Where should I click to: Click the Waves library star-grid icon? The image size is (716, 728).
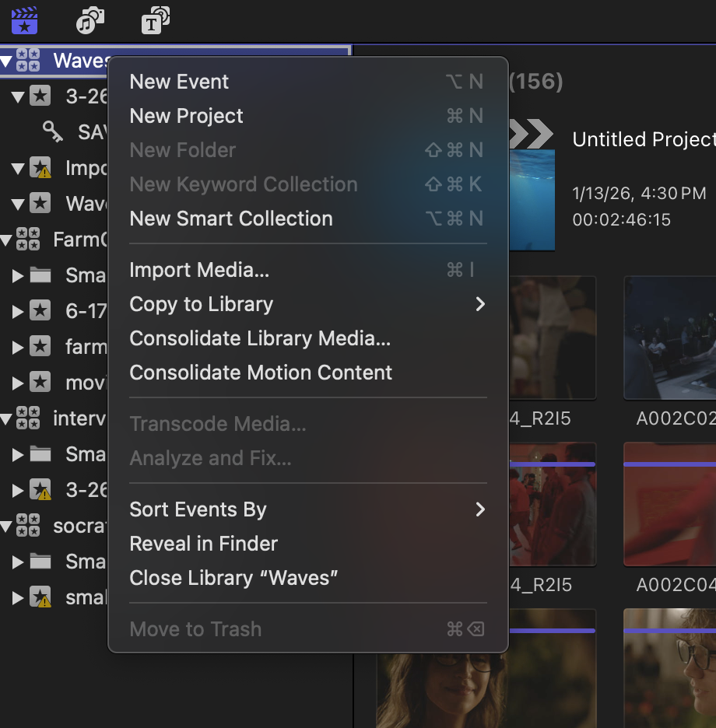pos(27,59)
